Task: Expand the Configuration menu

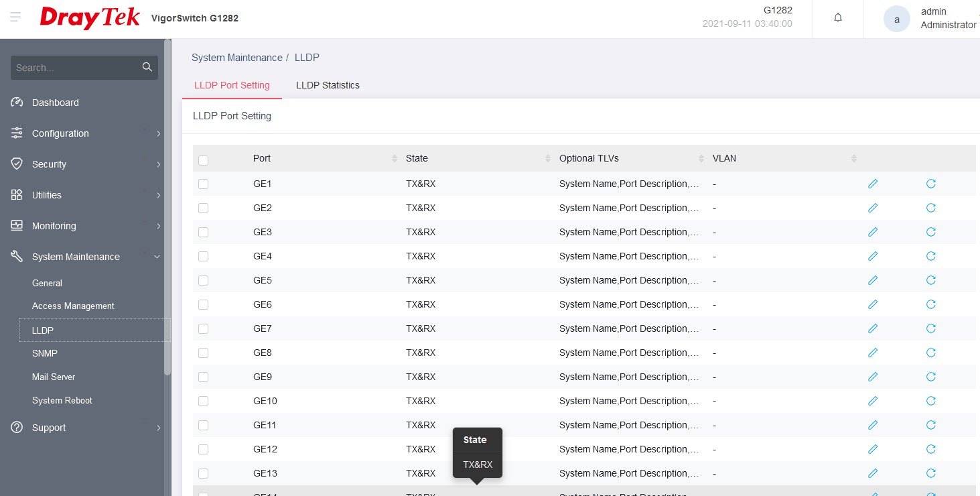Action: (x=60, y=133)
